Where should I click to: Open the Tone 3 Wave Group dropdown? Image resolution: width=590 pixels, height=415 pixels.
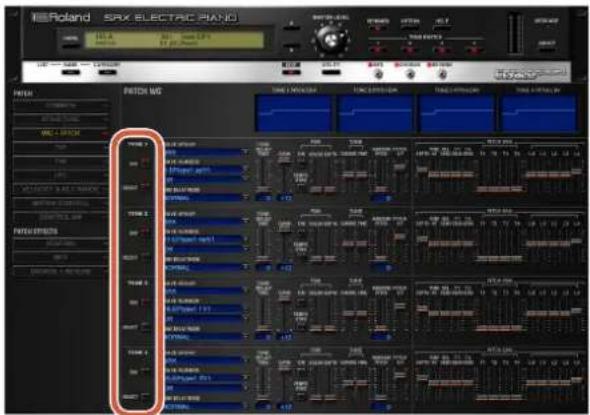pyautogui.click(x=207, y=291)
